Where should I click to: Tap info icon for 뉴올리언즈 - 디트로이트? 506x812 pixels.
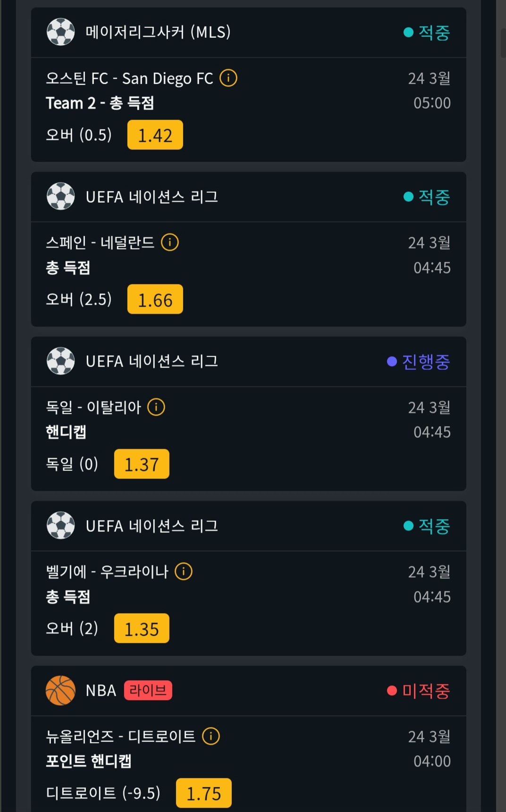(x=211, y=736)
